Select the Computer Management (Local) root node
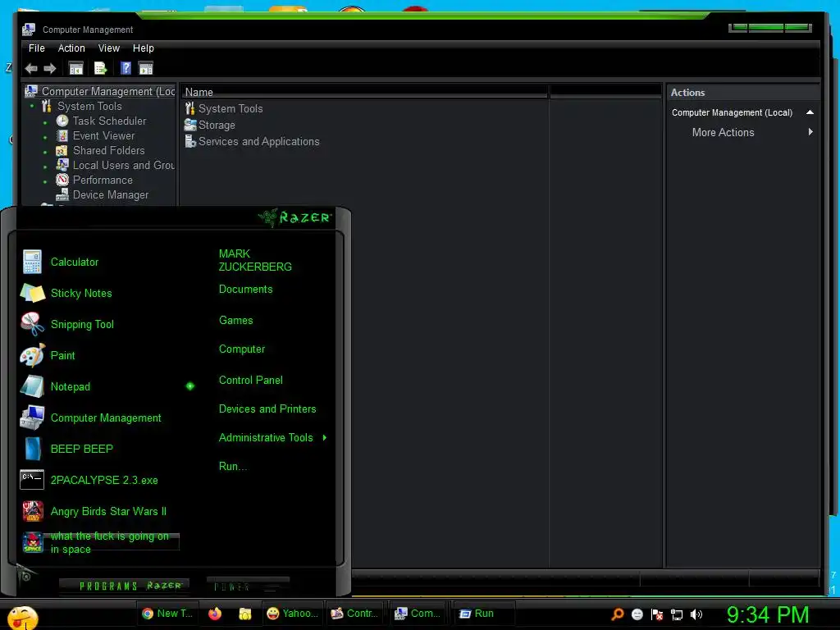840x630 pixels. [x=108, y=92]
